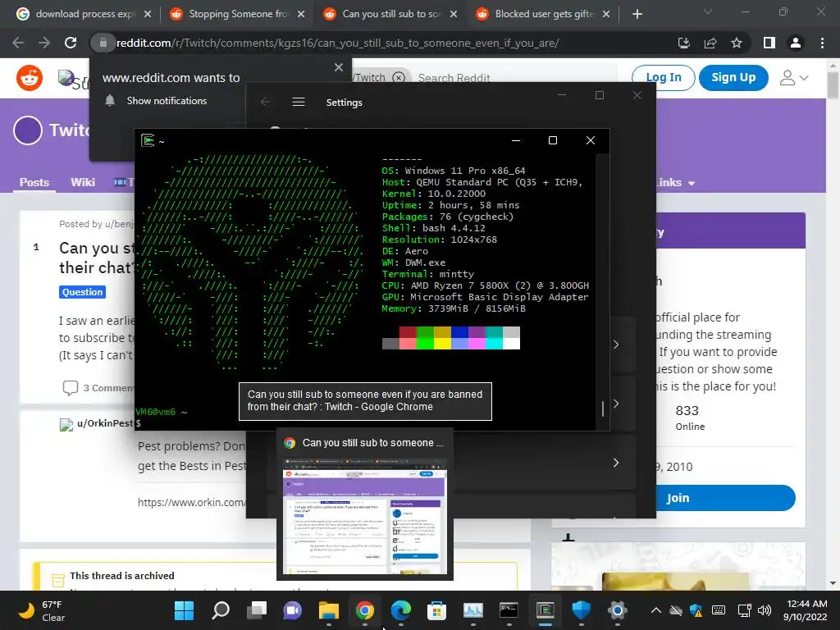Remove the r/Twitch search filter
840x630 pixels.
(399, 78)
